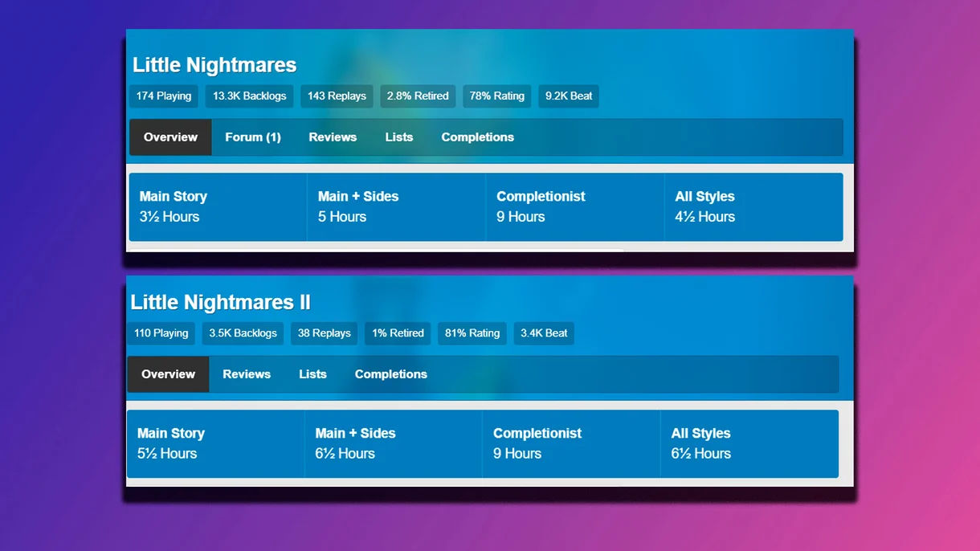
Task: Click the 78% Rating badge
Action: pos(496,96)
